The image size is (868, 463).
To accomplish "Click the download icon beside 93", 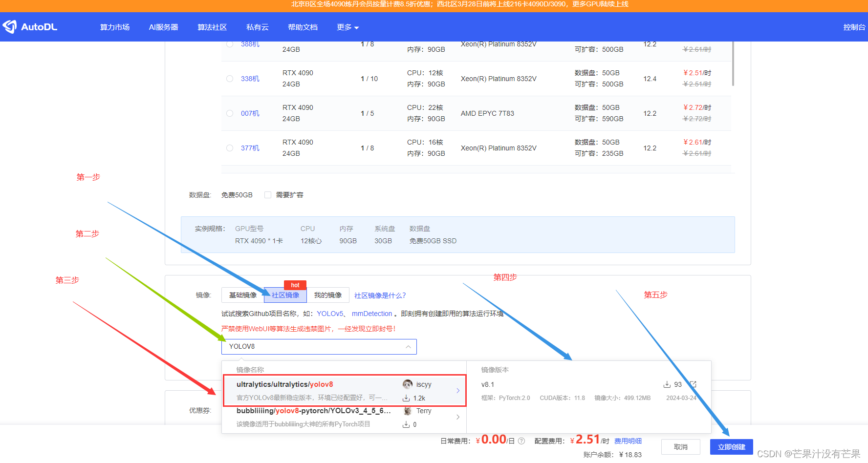I will (667, 384).
